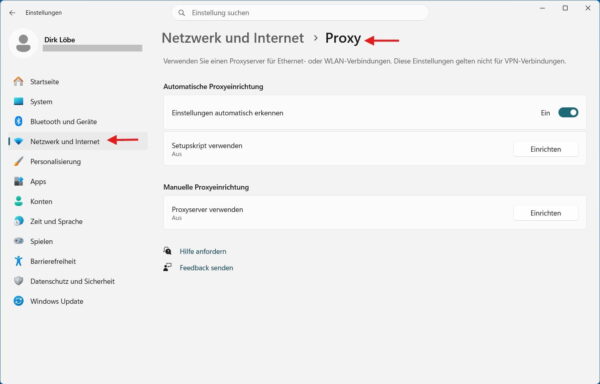Image resolution: width=600 pixels, height=384 pixels.
Task: Click the user avatar picture
Action: pyautogui.click(x=23, y=43)
